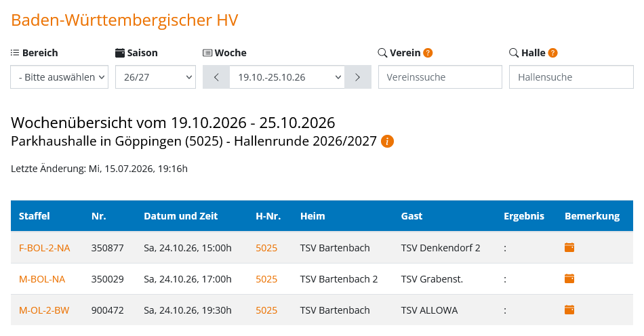This screenshot has width=644, height=336.
Task: Open the Bereich dropdown
Action: tap(60, 77)
